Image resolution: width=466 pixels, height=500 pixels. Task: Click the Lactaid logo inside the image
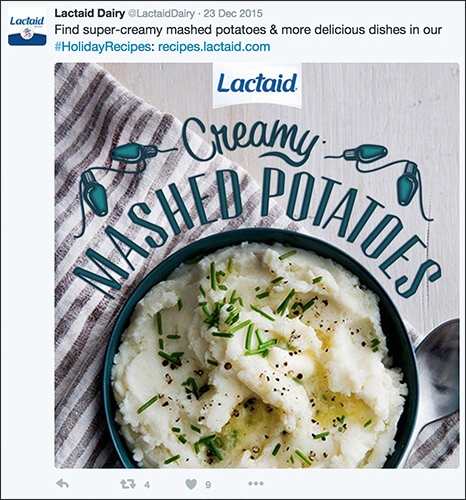click(x=257, y=85)
